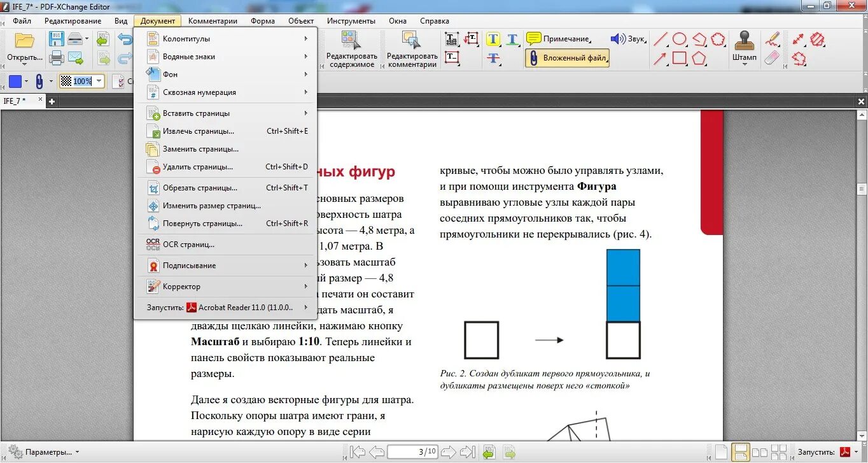
Task: Select the Text Box tool icon
Action: [x=452, y=57]
